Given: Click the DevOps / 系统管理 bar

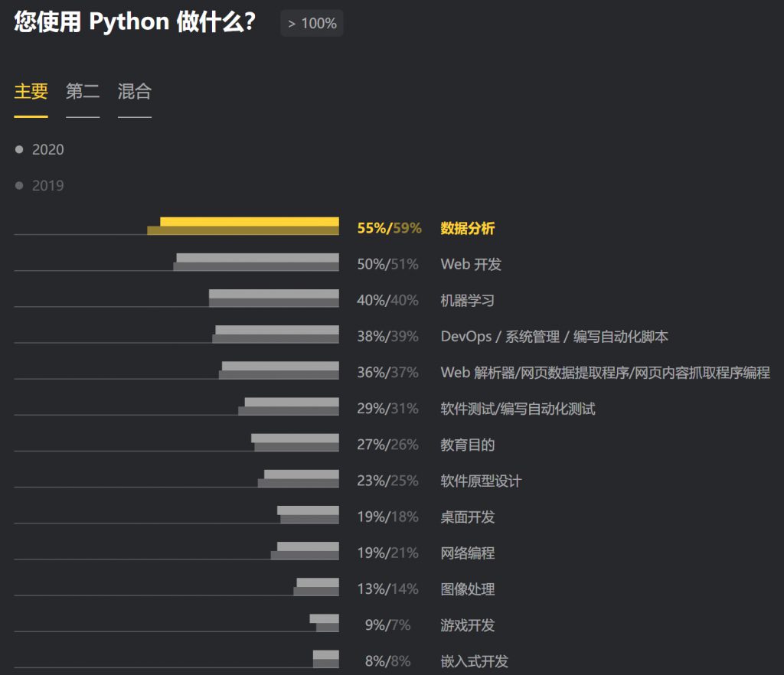Looking at the screenshot, I should point(276,334).
